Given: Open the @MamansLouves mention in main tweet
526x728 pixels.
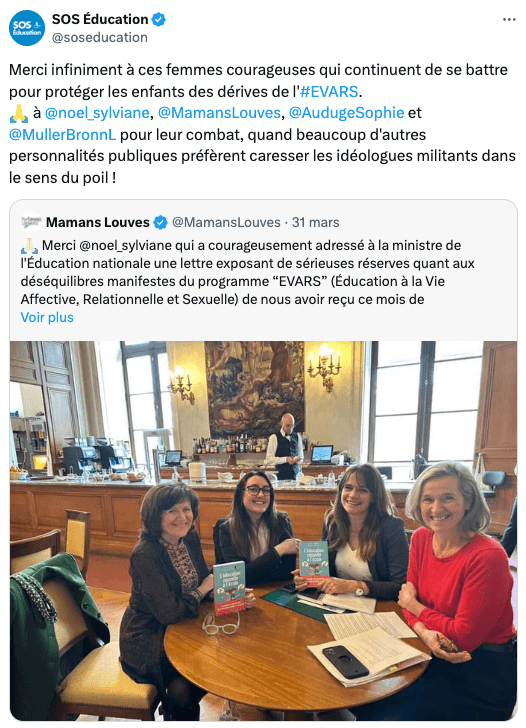Looking at the screenshot, I should tap(219, 113).
